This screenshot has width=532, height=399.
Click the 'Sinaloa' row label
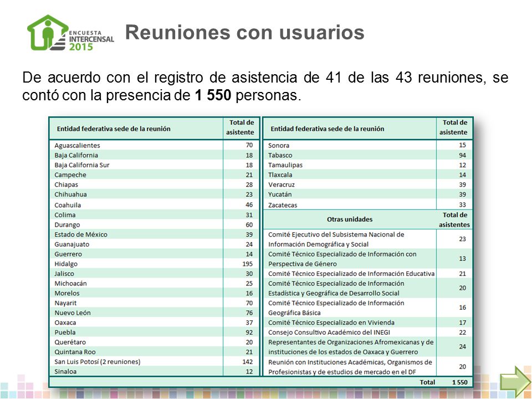coord(65,371)
